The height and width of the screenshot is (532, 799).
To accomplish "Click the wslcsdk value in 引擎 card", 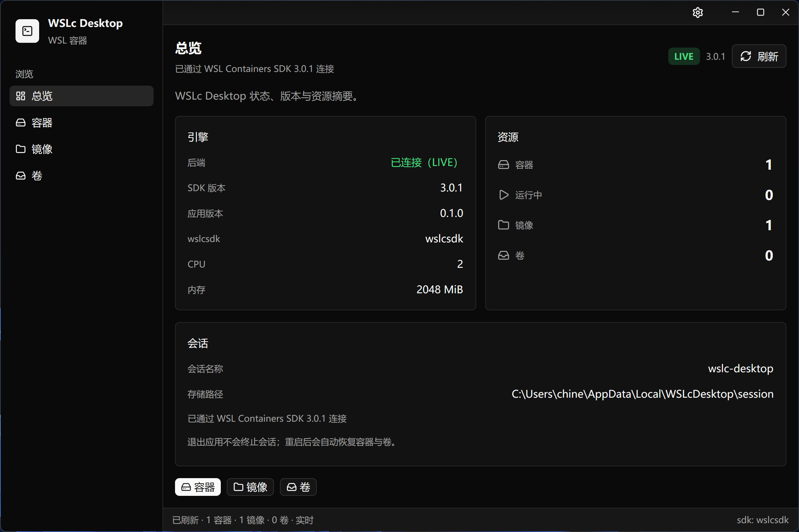I will (444, 239).
